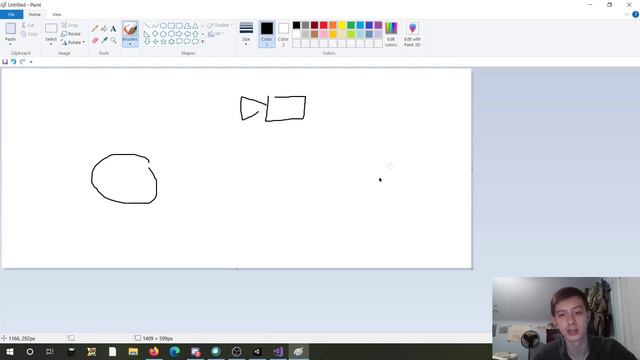Pick the black color swatch
This screenshot has width=640, height=360.
pyautogui.click(x=296, y=25)
